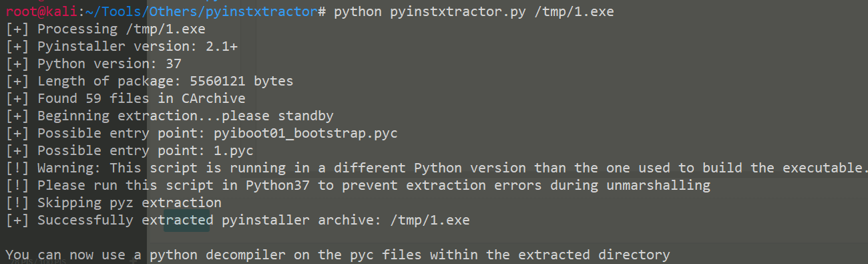The image size is (868, 264).
Task: Click the python decompiler hint line
Action: tap(338, 255)
